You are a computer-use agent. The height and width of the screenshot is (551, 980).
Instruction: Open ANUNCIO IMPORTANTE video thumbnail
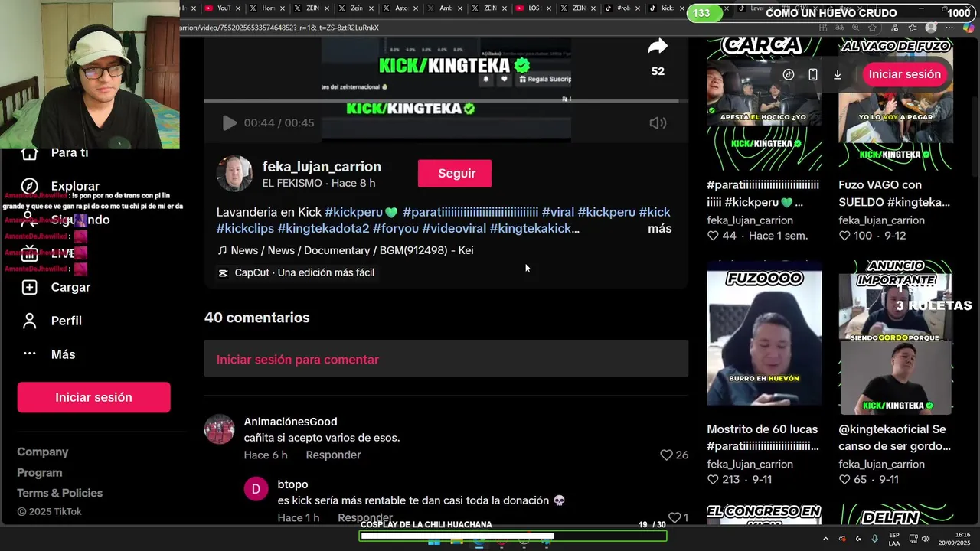(x=896, y=337)
